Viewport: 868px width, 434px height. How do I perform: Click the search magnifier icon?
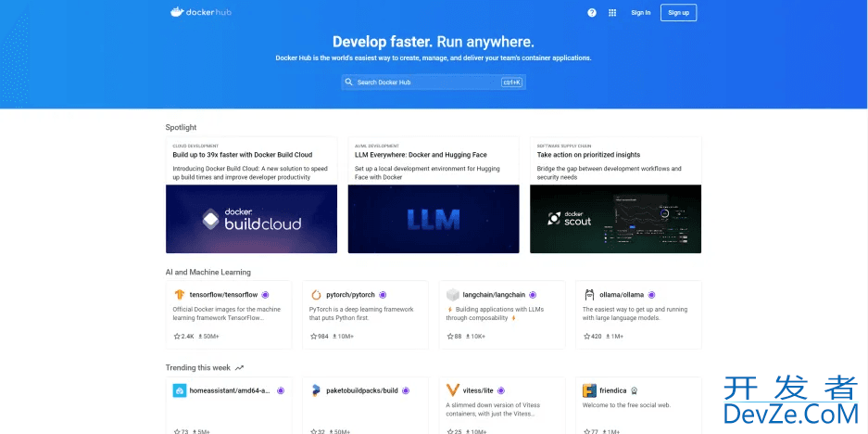point(348,82)
